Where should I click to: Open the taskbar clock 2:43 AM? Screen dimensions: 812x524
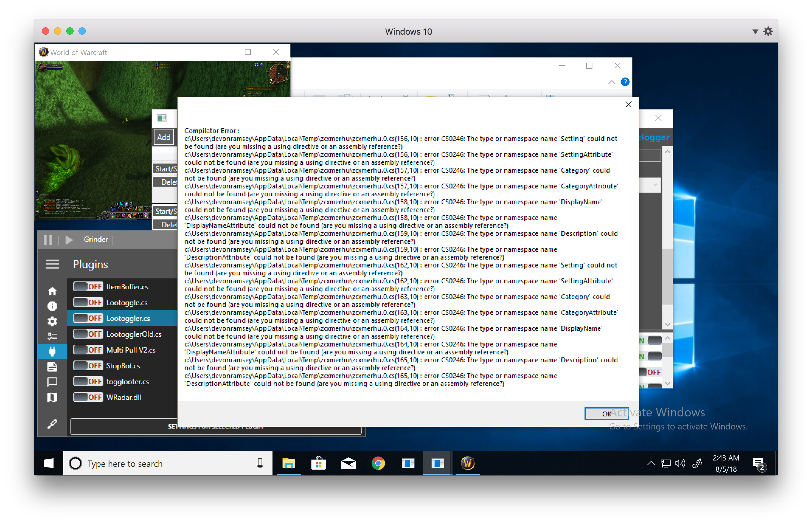(726, 464)
